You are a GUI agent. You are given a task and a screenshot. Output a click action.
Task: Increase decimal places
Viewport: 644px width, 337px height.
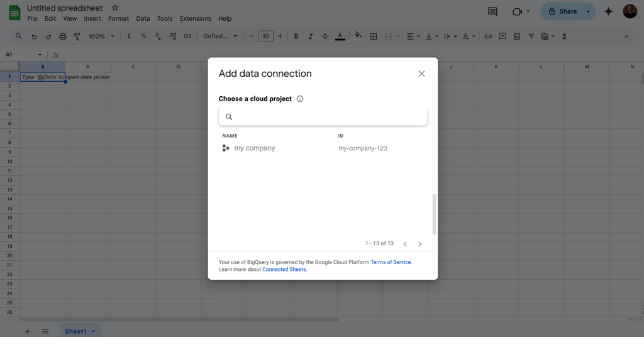pyautogui.click(x=172, y=36)
